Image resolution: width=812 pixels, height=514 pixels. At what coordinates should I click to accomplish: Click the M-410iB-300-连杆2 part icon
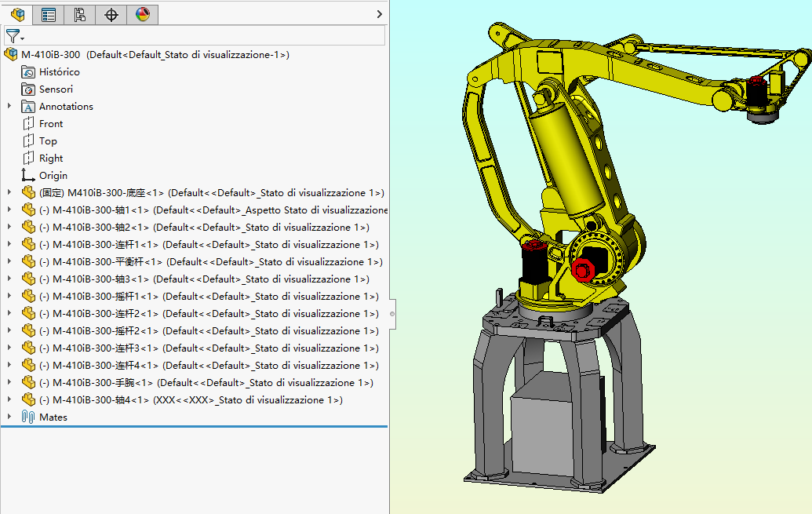pyautogui.click(x=28, y=313)
